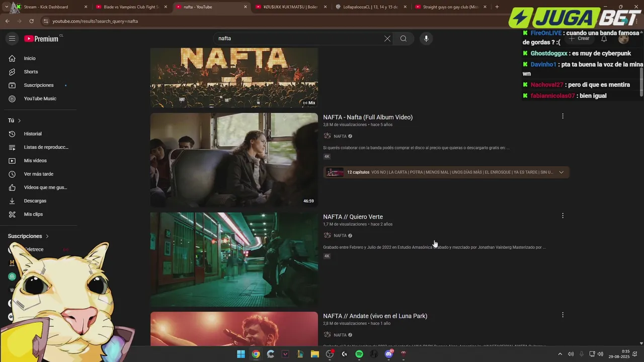
Task: View site information icon in address bar
Action: tap(46, 21)
